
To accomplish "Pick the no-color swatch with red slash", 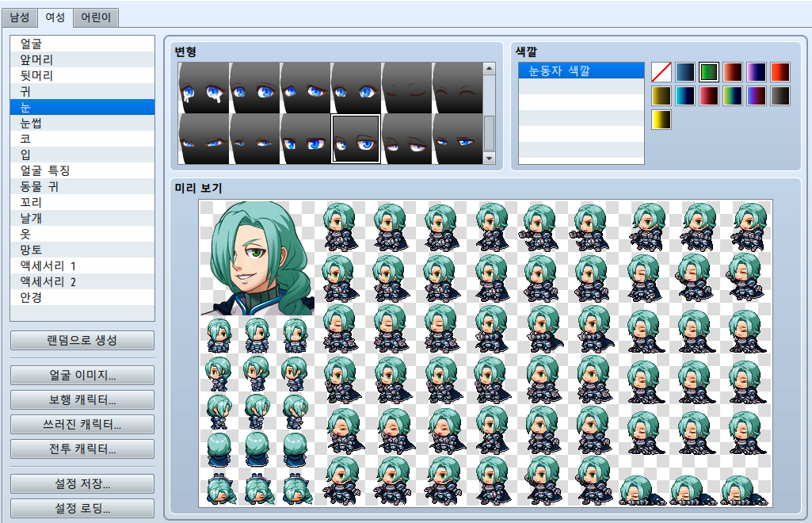I will pos(661,72).
